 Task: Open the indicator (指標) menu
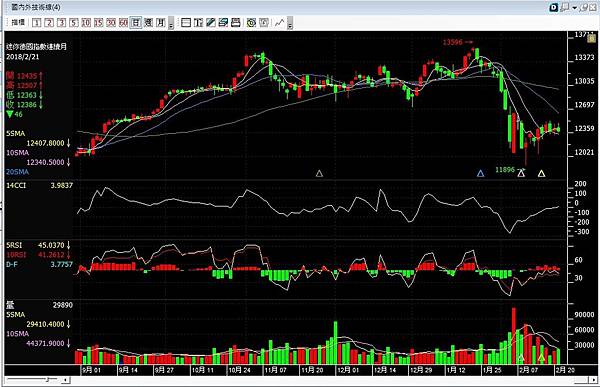pos(18,23)
